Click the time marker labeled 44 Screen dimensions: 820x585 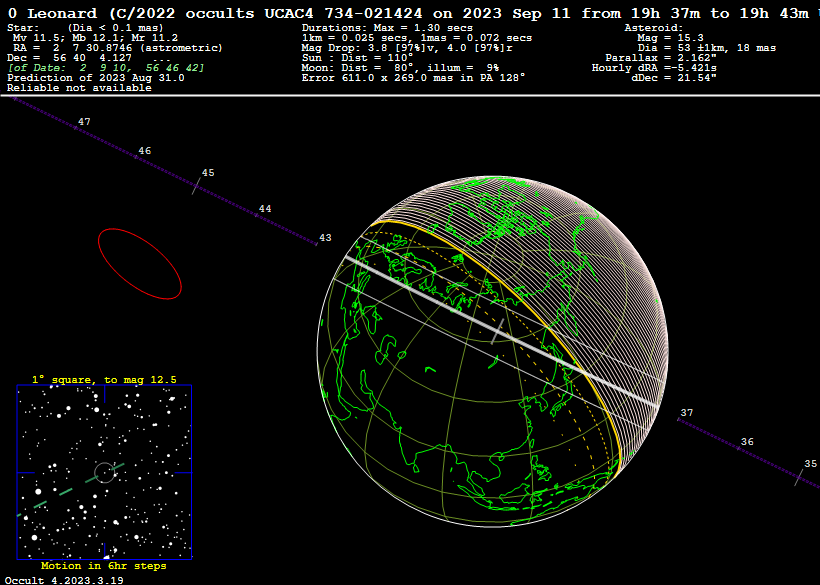(265, 209)
